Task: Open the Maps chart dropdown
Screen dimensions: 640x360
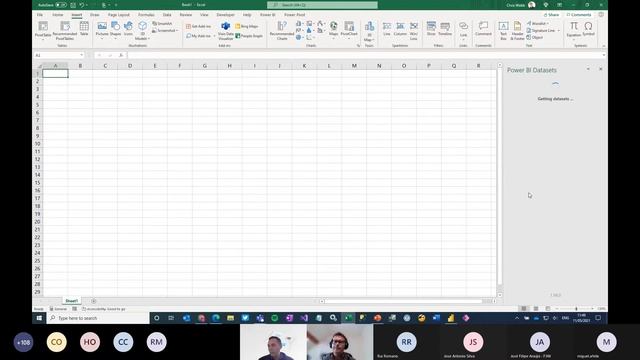Action: 333,29
